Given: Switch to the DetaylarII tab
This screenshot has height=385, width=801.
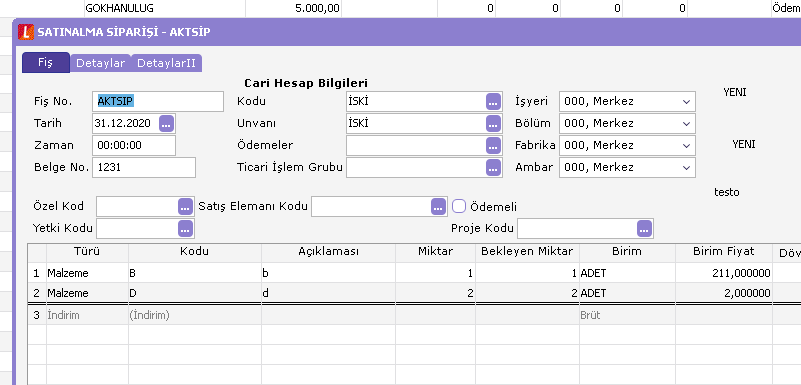Looking at the screenshot, I should tap(167, 63).
